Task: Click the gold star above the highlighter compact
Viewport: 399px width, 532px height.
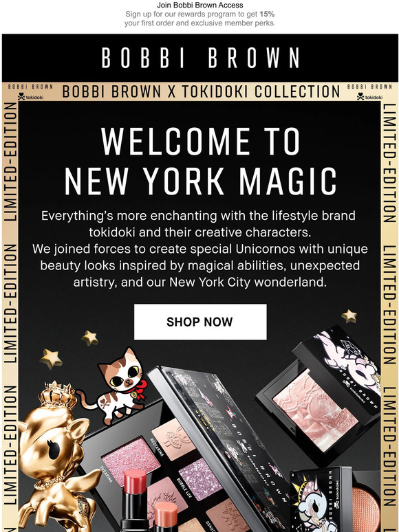Action: [x=349, y=316]
